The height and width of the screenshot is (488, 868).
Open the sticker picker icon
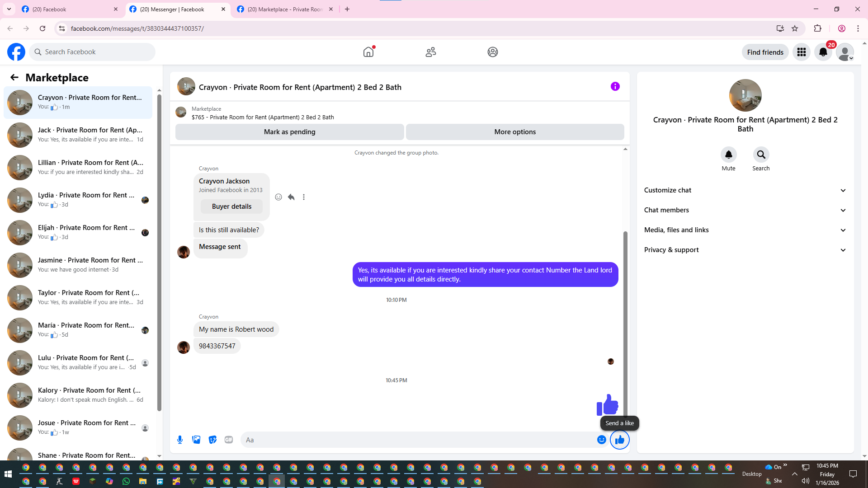pyautogui.click(x=212, y=440)
